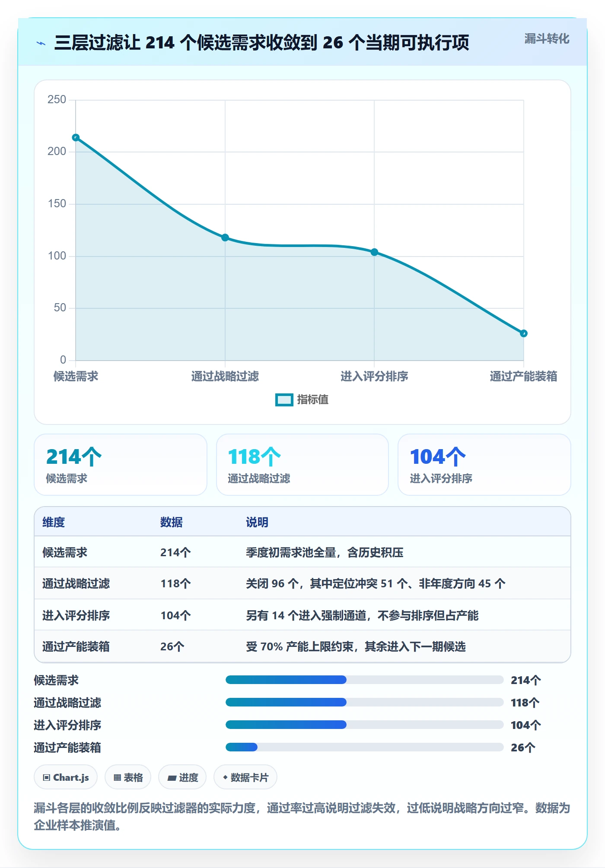Click the 维度 column header

(54, 522)
